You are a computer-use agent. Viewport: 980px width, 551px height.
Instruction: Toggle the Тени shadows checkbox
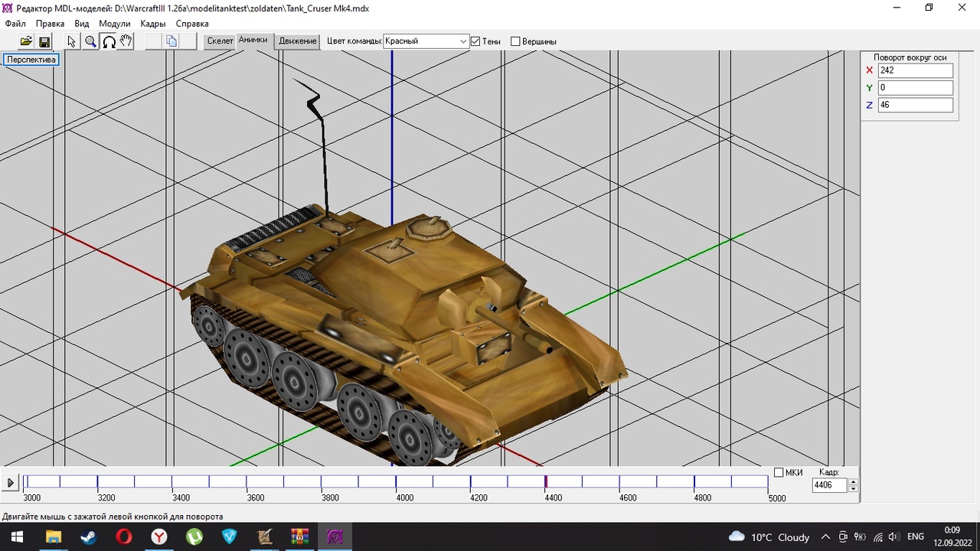pos(475,41)
